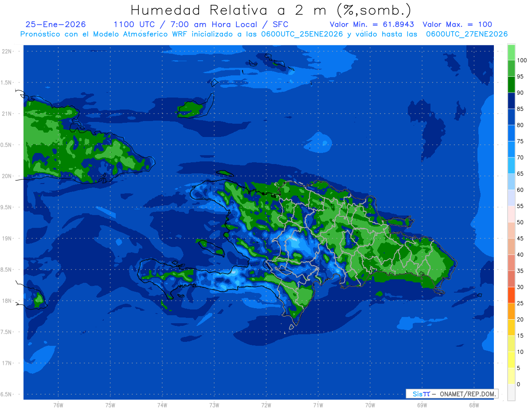Click the '19N' latitude label

point(7,239)
